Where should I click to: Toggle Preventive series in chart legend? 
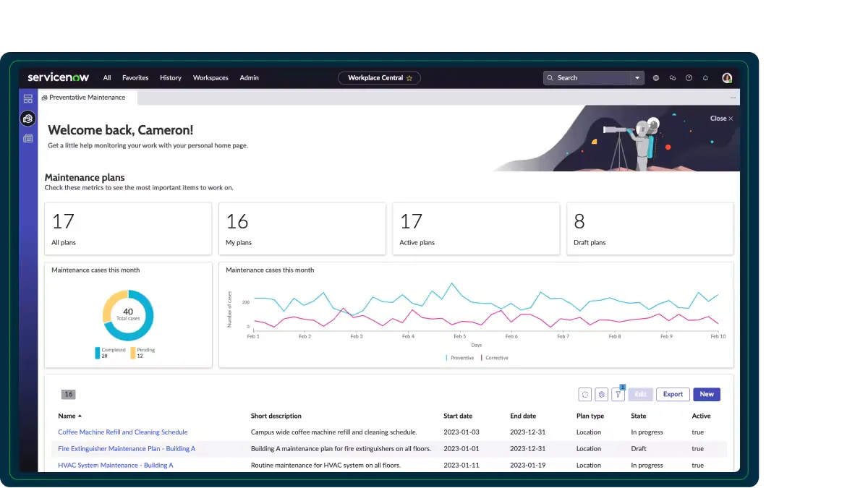[x=461, y=358]
